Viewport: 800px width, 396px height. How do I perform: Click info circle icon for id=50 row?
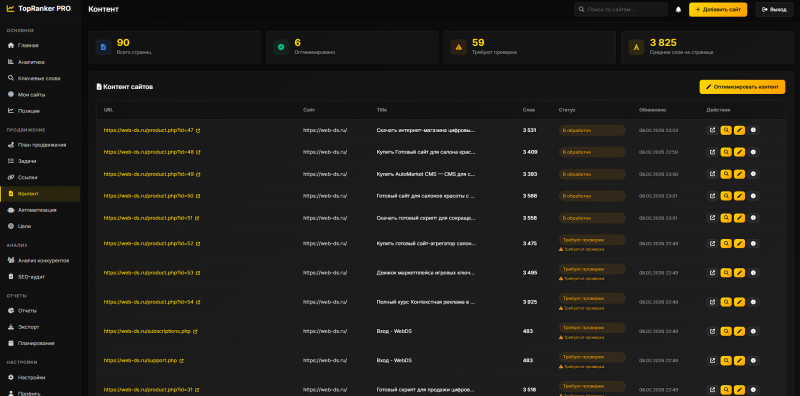[x=753, y=196]
